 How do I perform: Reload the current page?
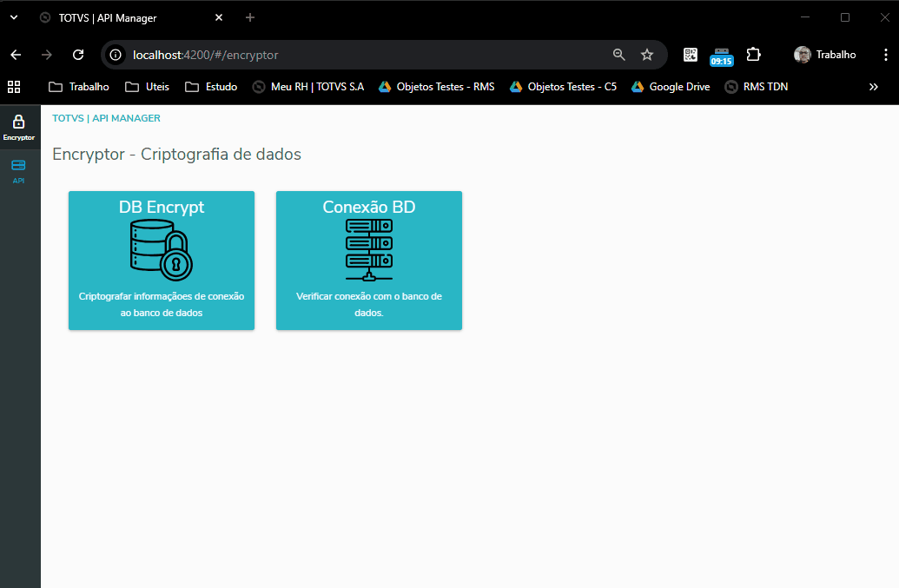click(x=78, y=55)
